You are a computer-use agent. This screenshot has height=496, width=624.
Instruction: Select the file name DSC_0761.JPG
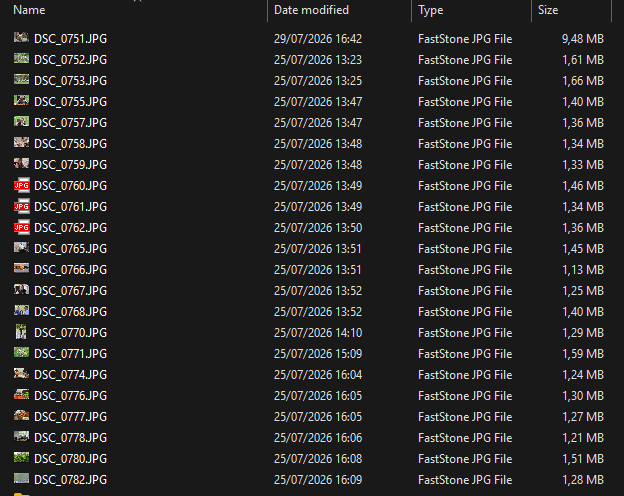tap(70, 207)
